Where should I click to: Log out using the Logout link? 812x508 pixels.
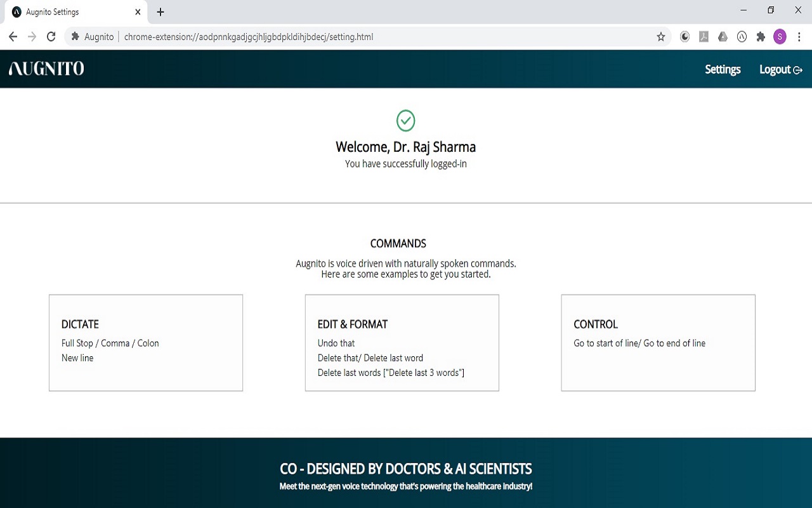pos(781,69)
